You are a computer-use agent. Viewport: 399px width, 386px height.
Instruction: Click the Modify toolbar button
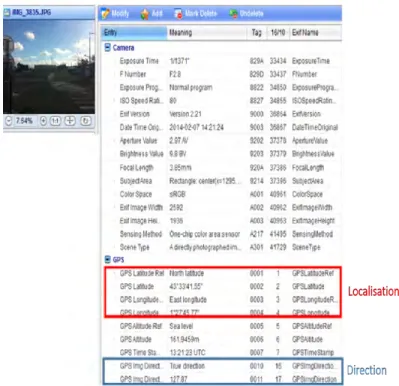115,13
